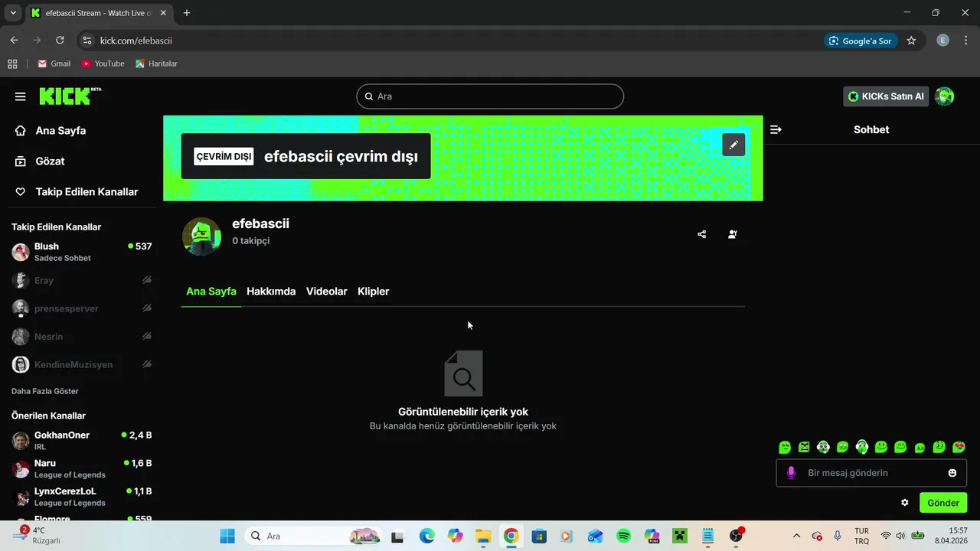
Task: Click the efebascii profile picture
Action: tap(201, 236)
